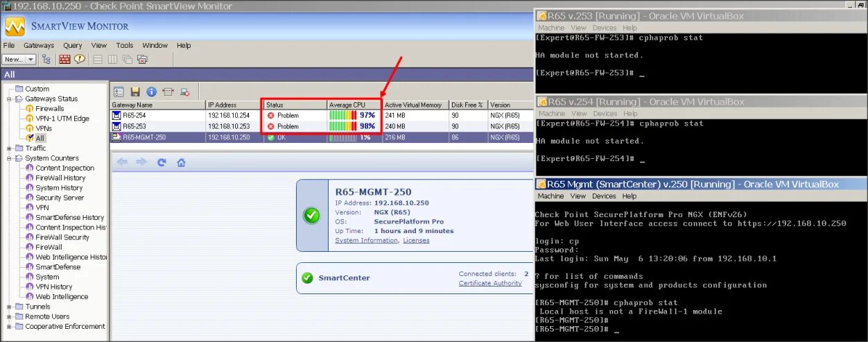Screen dimensions: 868x342
Task: Click the red Problem status icon for R65-254
Action: click(x=271, y=116)
